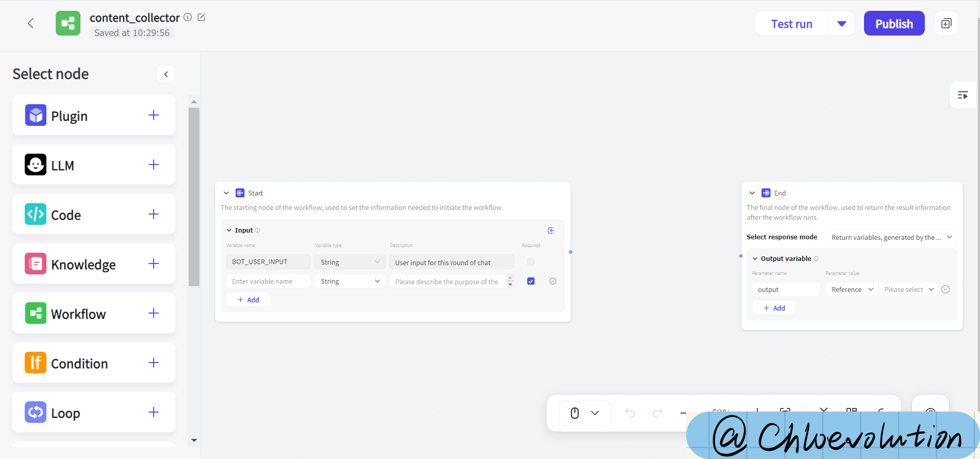The width and height of the screenshot is (980, 459).
Task: Click the redo arrow in canvas toolbar
Action: pos(657,413)
